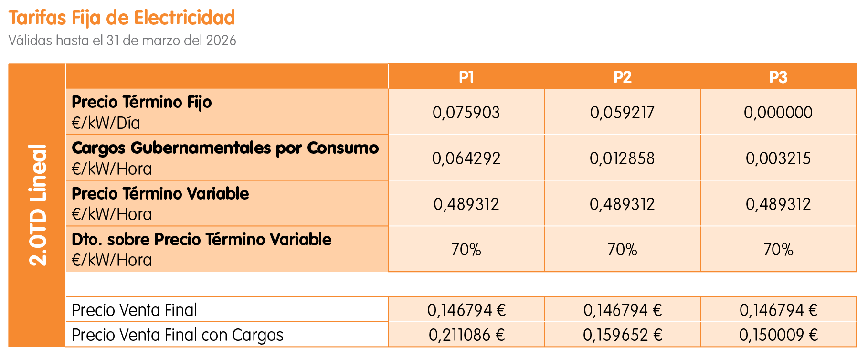
Task: Click the P1 column header
Action: tap(466, 77)
